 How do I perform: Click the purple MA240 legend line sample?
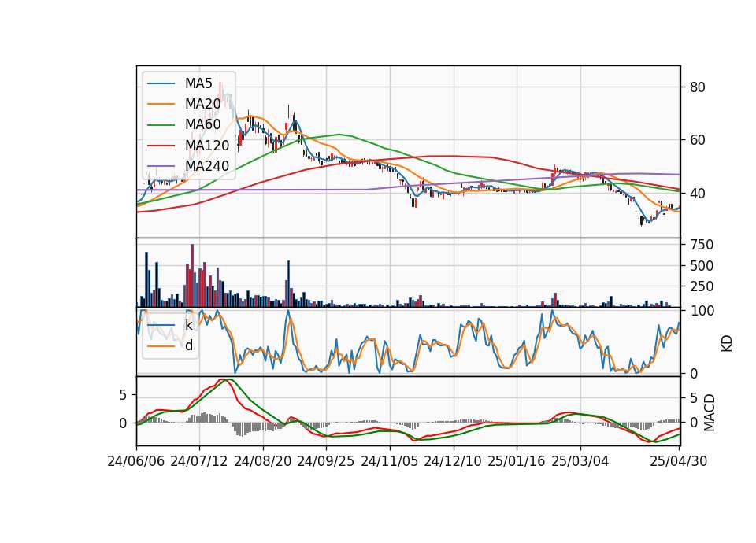click(161, 166)
